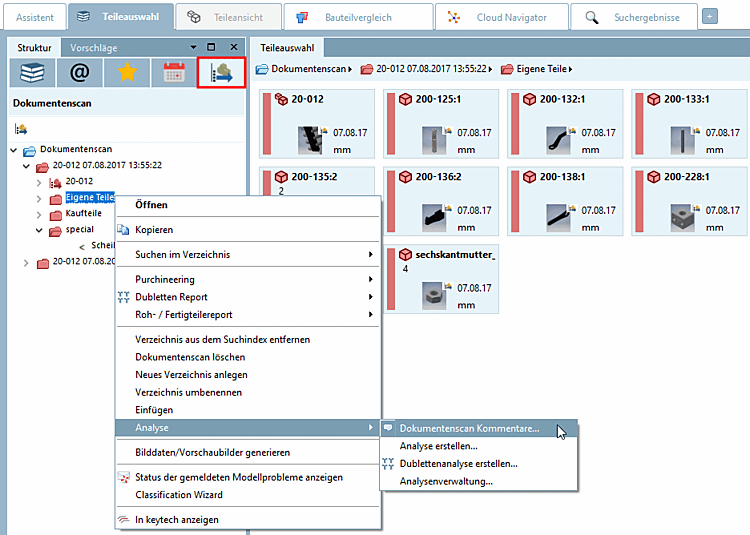Switch to the Cloud Navigator tab

pyautogui.click(x=502, y=17)
